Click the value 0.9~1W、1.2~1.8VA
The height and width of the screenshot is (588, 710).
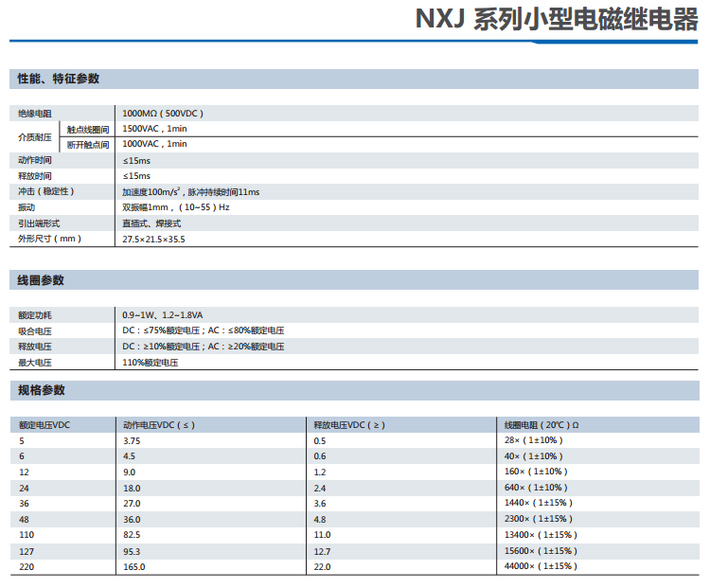pos(163,315)
